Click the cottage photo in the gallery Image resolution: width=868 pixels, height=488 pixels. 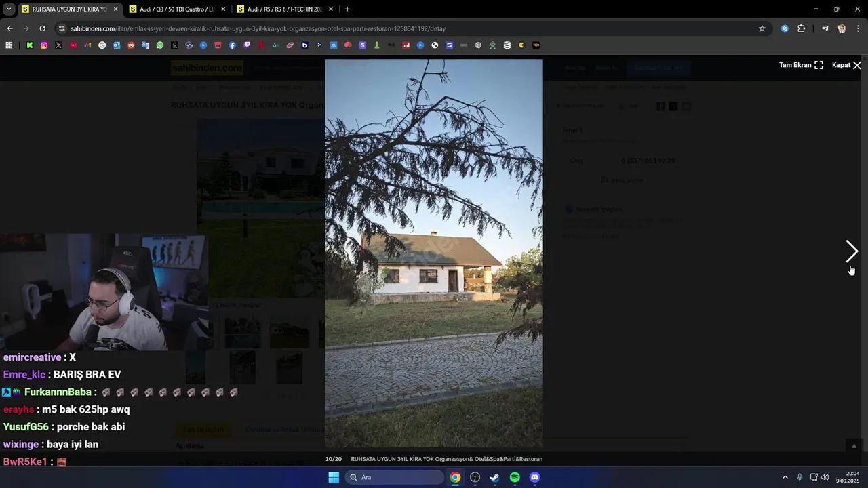click(434, 253)
